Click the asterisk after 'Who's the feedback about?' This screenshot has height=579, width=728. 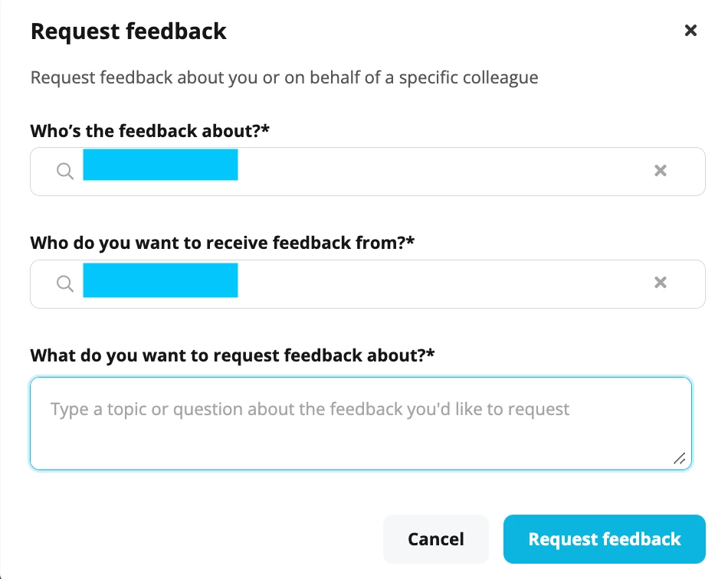[x=265, y=129]
